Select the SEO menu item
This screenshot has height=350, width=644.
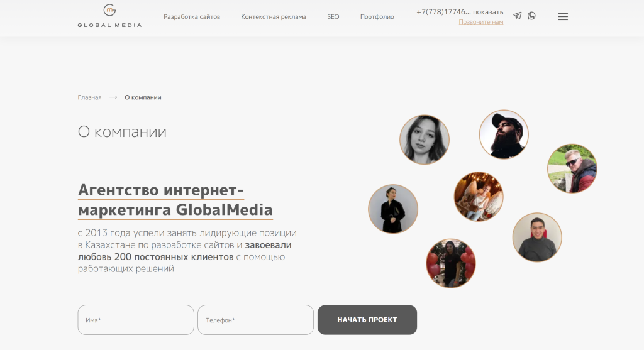333,17
